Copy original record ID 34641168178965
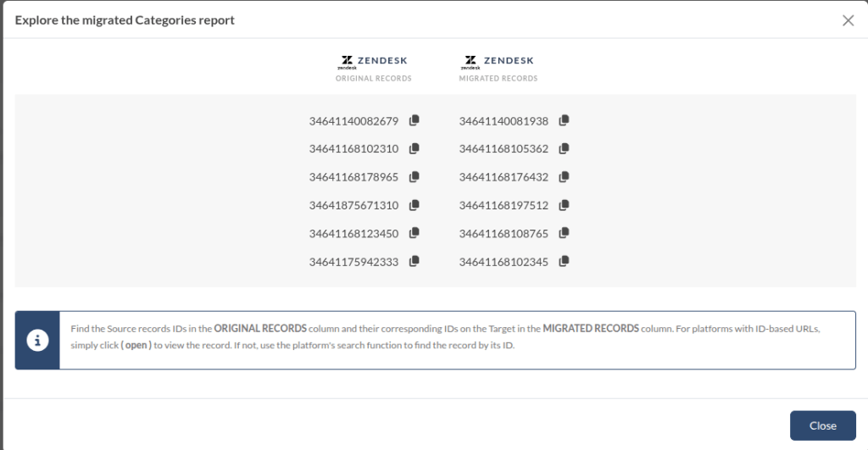This screenshot has height=450, width=868. click(x=415, y=177)
